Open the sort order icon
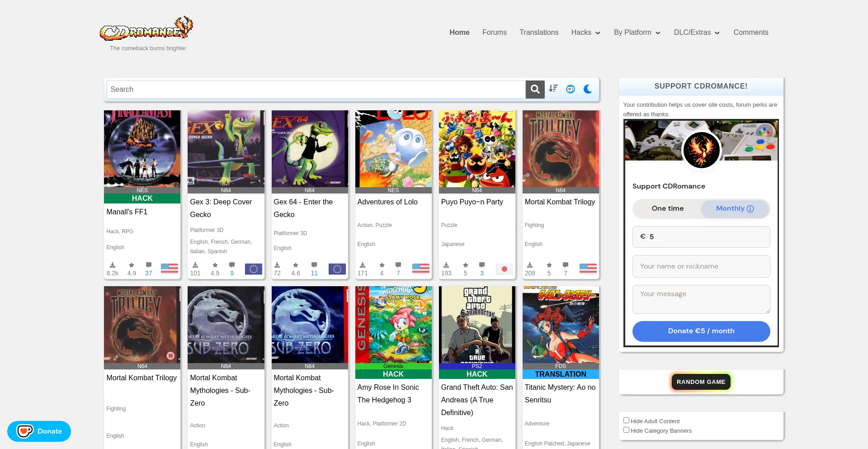Screen dimensions: 868x449 (x=553, y=89)
